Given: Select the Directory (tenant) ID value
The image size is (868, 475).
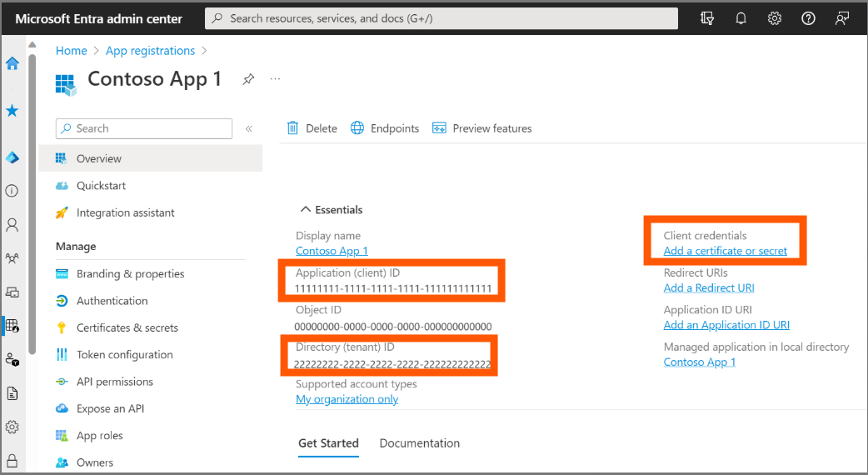Looking at the screenshot, I should click(x=392, y=364).
